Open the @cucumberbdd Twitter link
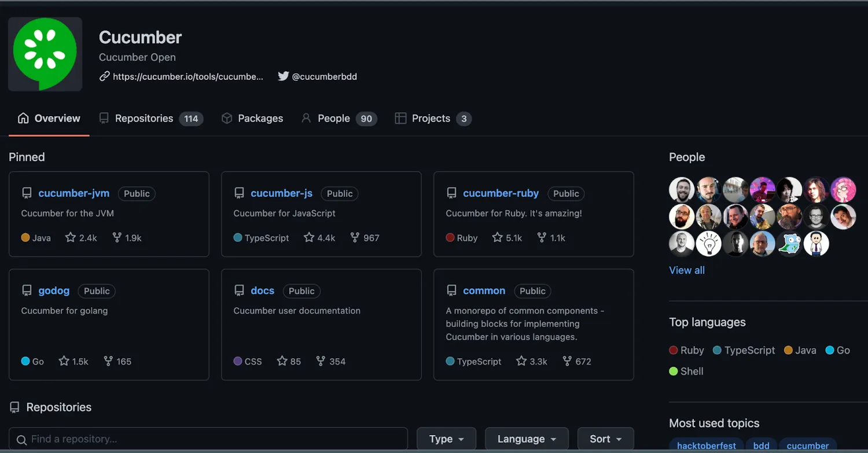868x453 pixels. tap(324, 76)
